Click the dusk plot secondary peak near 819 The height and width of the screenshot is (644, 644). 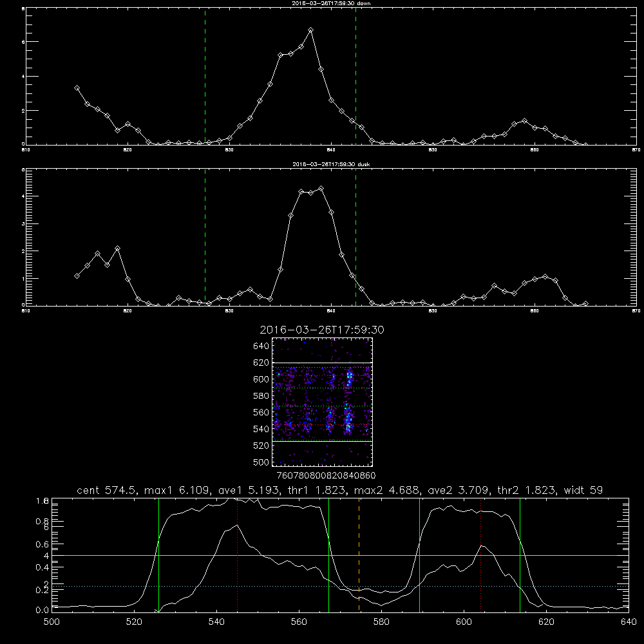(117, 249)
